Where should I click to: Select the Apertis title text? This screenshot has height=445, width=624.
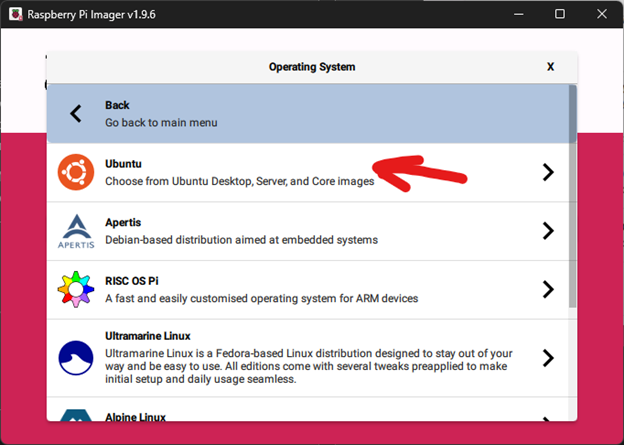123,222
